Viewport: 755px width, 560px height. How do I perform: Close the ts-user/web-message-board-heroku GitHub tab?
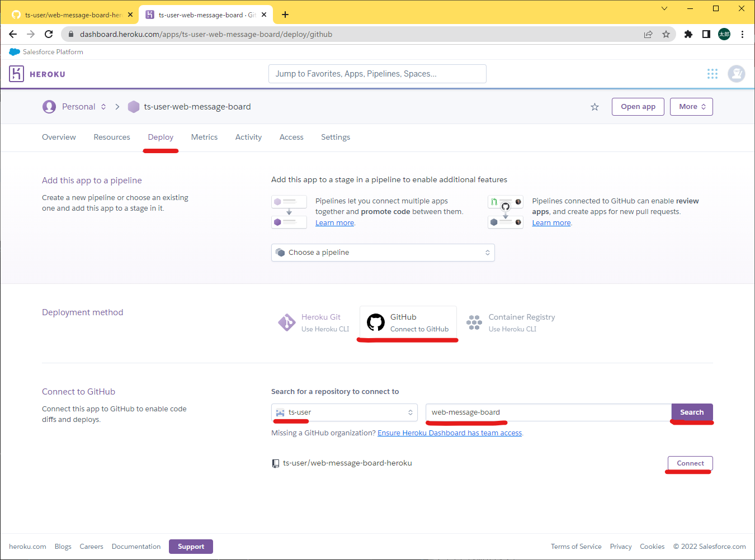(x=130, y=15)
